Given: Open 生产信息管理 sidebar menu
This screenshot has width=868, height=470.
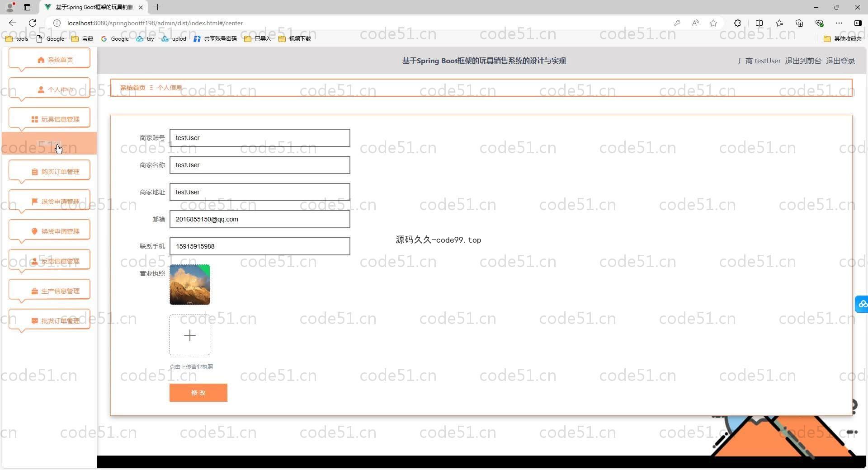Looking at the screenshot, I should pyautogui.click(x=49, y=291).
